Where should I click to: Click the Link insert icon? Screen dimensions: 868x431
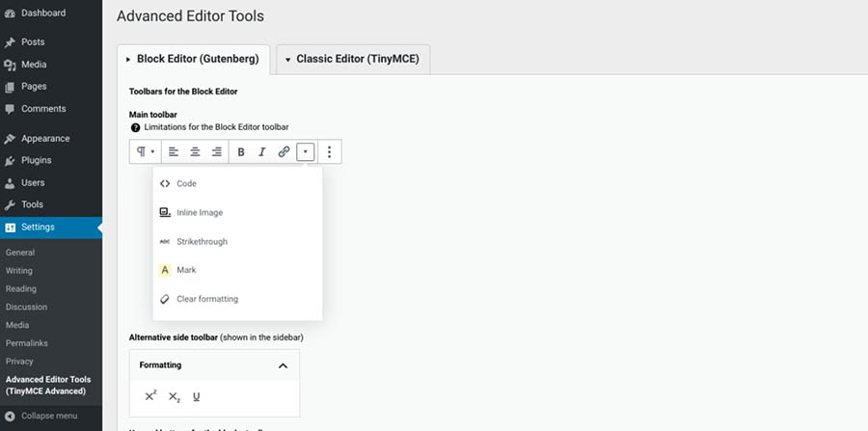pyautogui.click(x=284, y=152)
